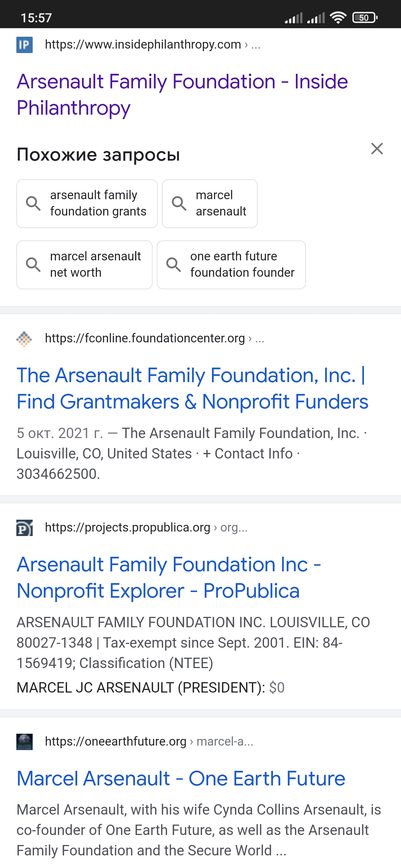This screenshot has width=401, height=868.
Task: Tap the One Earth Future favicon
Action: (25, 742)
